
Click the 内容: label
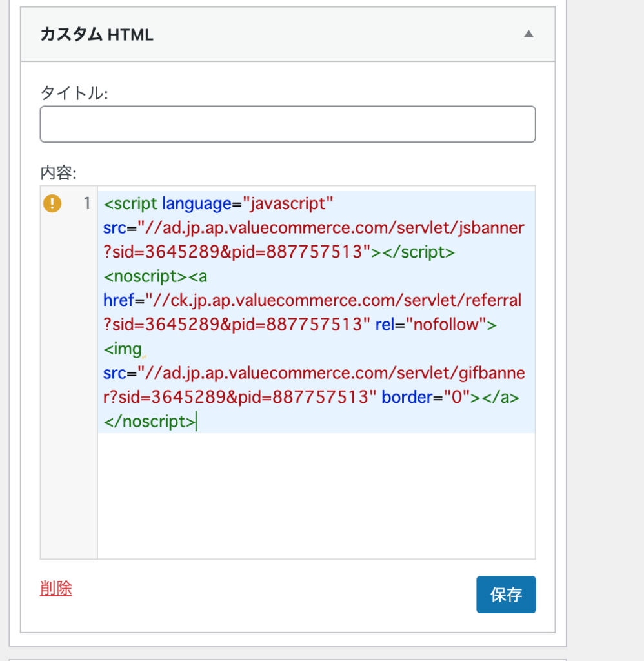(x=58, y=173)
